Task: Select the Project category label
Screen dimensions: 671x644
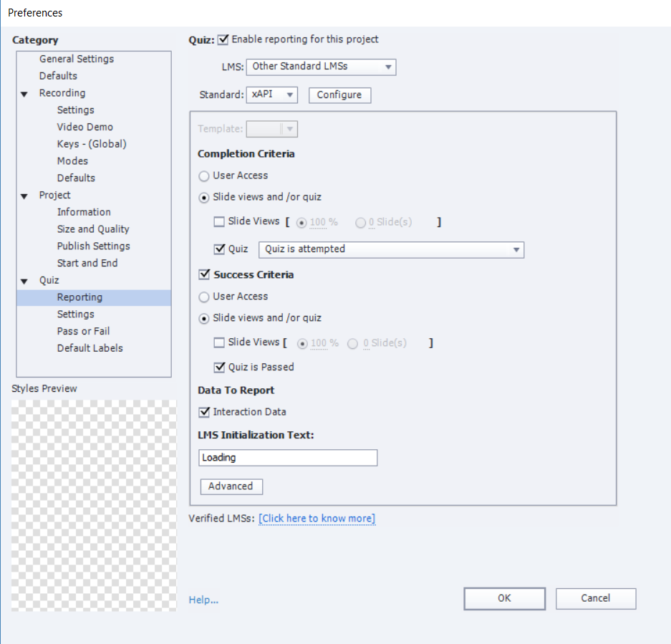Action: [54, 196]
